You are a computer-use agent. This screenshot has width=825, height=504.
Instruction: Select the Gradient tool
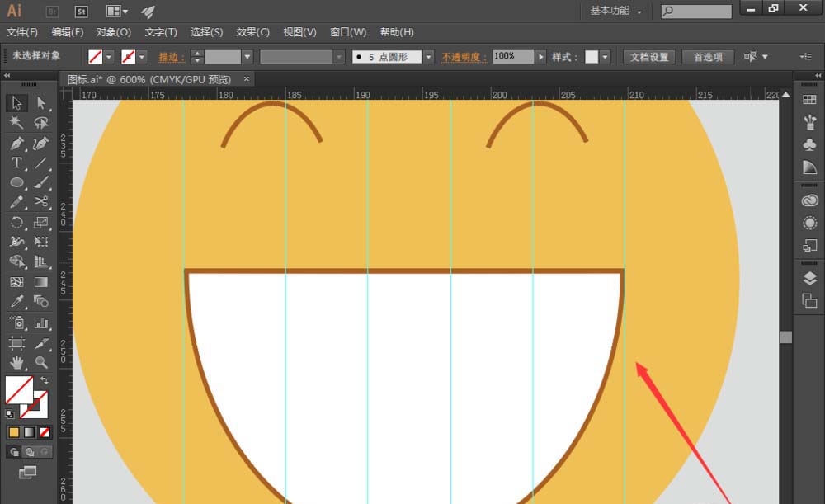(x=41, y=282)
